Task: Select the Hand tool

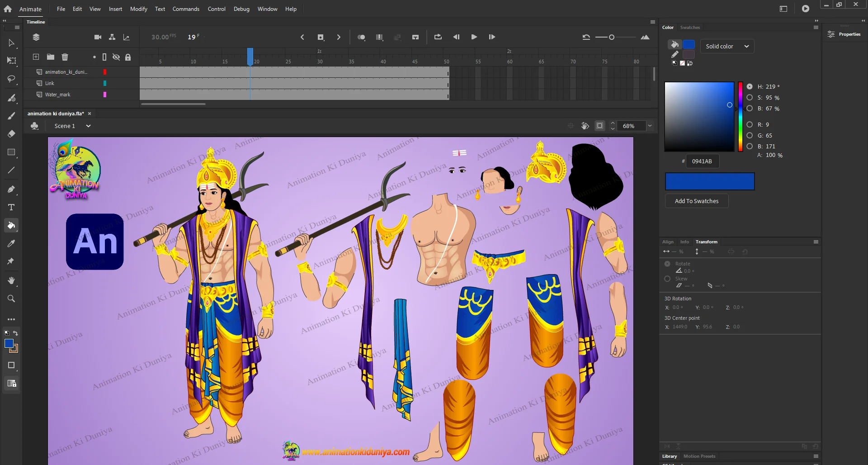Action: [11, 280]
